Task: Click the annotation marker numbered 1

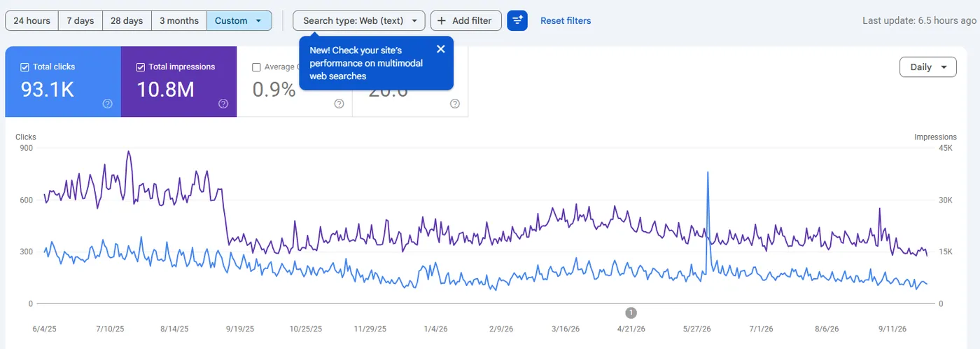Action: tap(631, 313)
